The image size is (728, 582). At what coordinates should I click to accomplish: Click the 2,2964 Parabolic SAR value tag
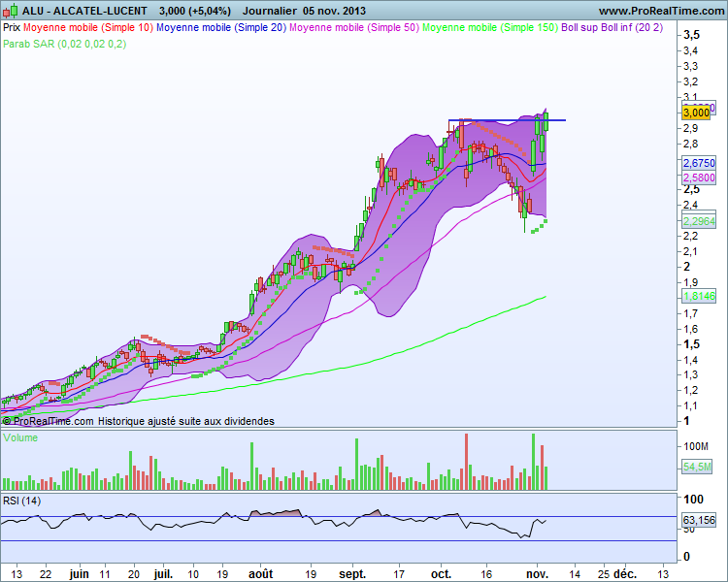coord(699,221)
